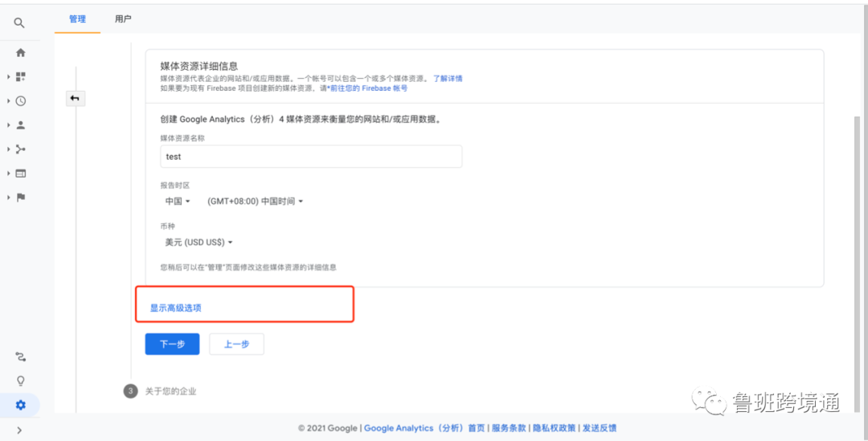Open the 美元 (USD US$) currency dropdown

click(199, 243)
